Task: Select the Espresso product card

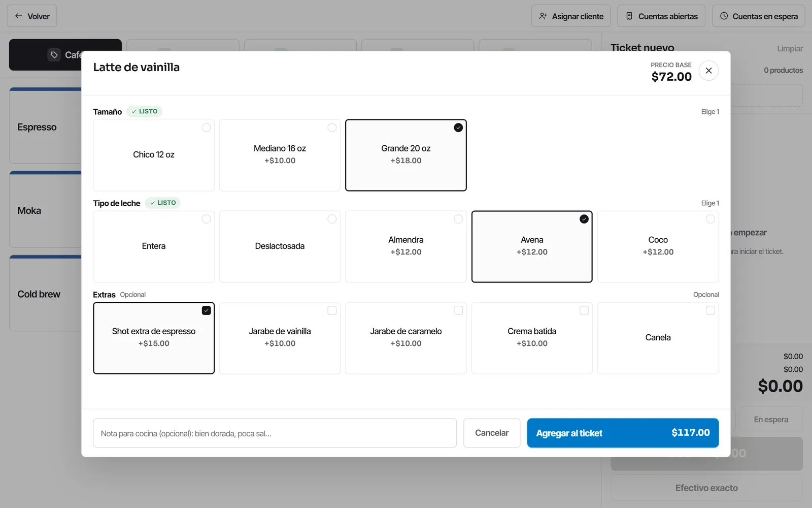Action: point(45,126)
